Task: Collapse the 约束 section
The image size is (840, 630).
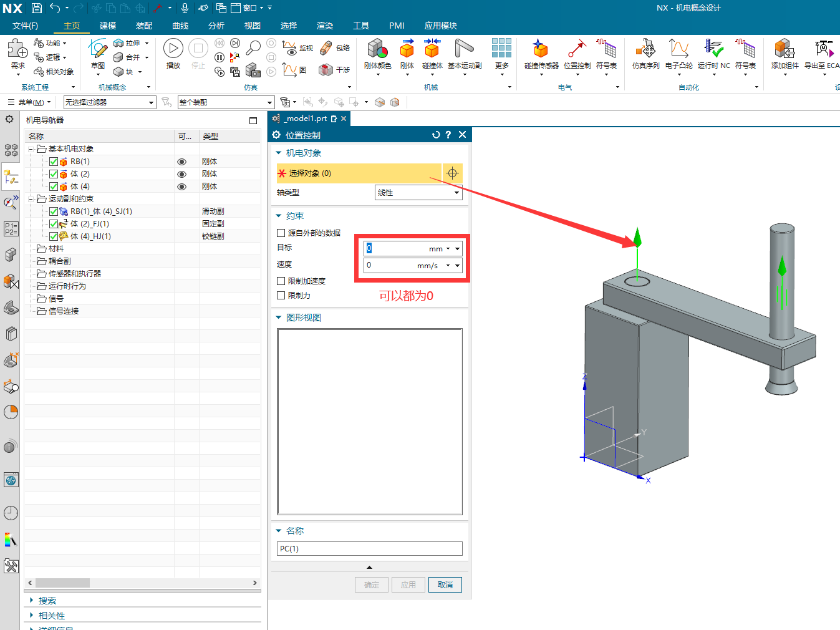Action: point(279,216)
